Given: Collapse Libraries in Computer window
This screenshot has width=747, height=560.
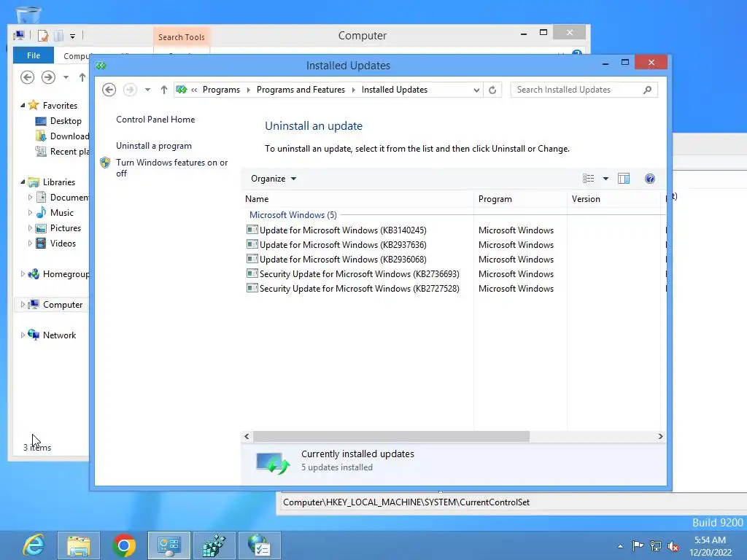Looking at the screenshot, I should pos(23,182).
